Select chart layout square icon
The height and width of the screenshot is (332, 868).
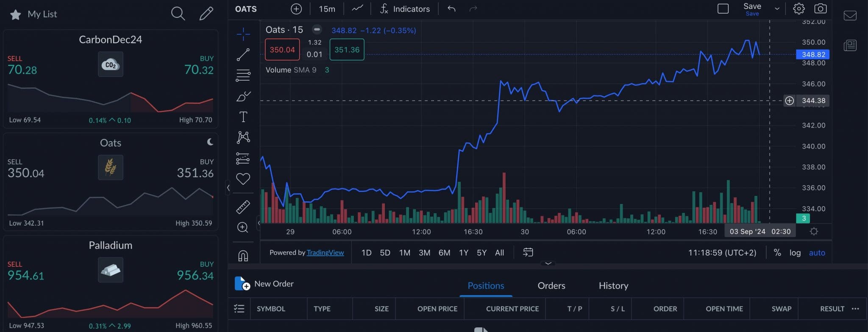(x=723, y=8)
